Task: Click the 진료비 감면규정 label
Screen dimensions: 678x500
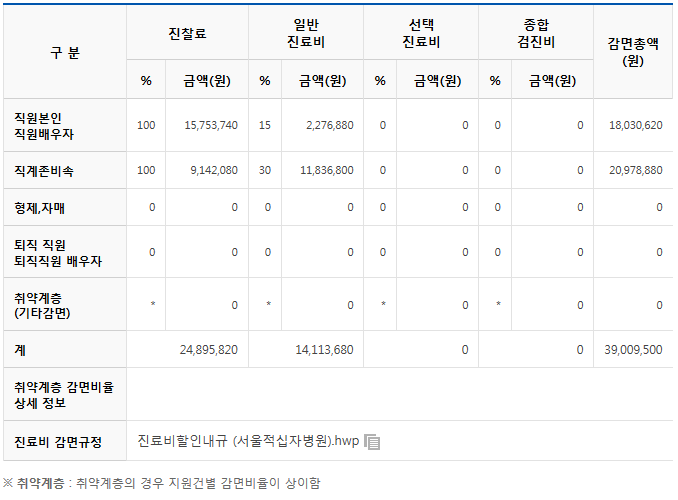Action: [58, 442]
